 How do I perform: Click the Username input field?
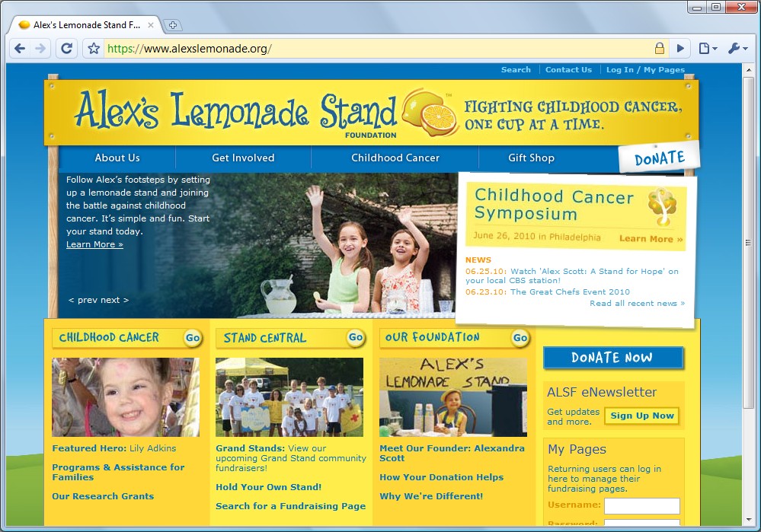(x=641, y=506)
